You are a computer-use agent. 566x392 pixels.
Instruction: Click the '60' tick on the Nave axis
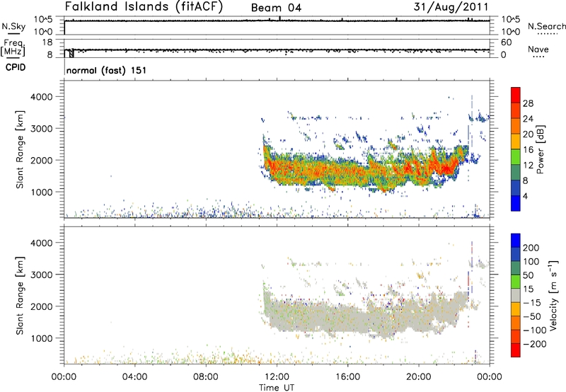(506, 42)
